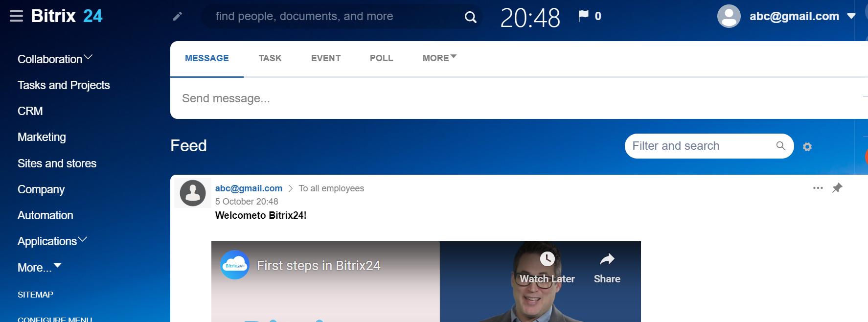Switch to the TASK tab
The height and width of the screenshot is (322, 868).
pyautogui.click(x=270, y=58)
